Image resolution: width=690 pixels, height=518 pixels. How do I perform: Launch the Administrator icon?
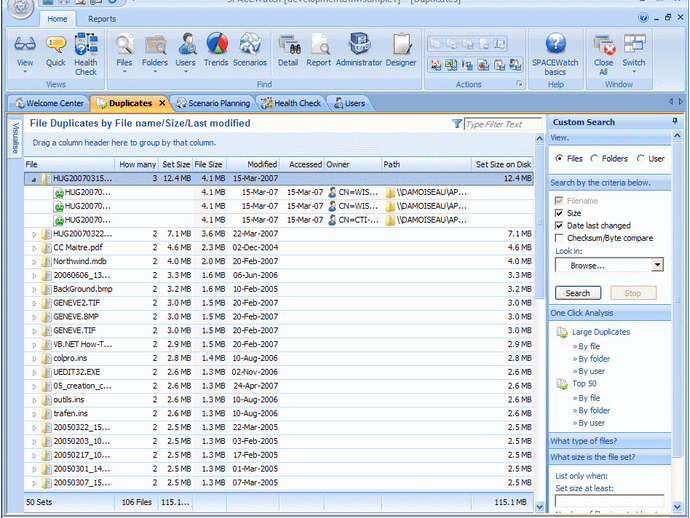pyautogui.click(x=359, y=43)
